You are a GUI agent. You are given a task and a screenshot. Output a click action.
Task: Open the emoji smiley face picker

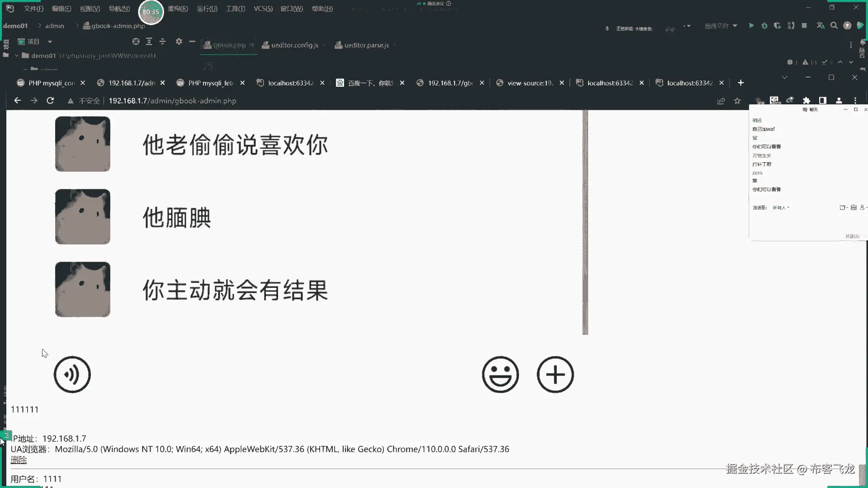500,375
